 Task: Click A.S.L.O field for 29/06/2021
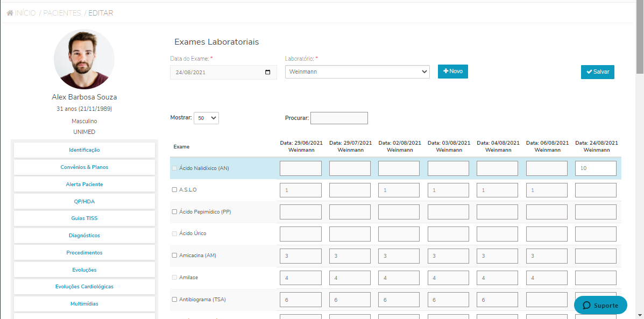point(300,190)
